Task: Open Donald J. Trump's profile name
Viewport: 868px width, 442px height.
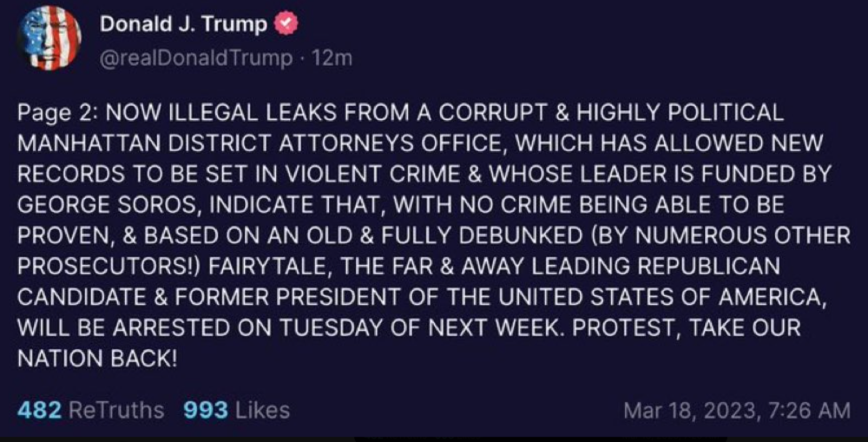Action: pyautogui.click(x=183, y=25)
